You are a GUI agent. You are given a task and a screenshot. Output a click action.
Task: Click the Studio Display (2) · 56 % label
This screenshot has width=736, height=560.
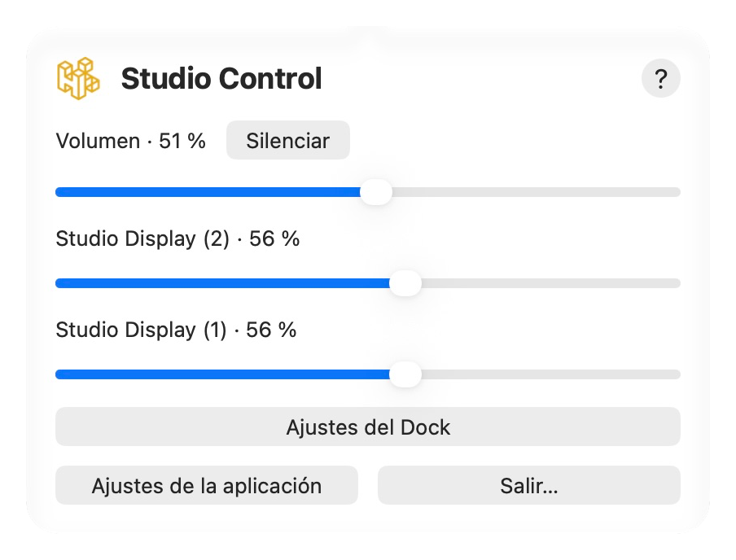(x=177, y=239)
